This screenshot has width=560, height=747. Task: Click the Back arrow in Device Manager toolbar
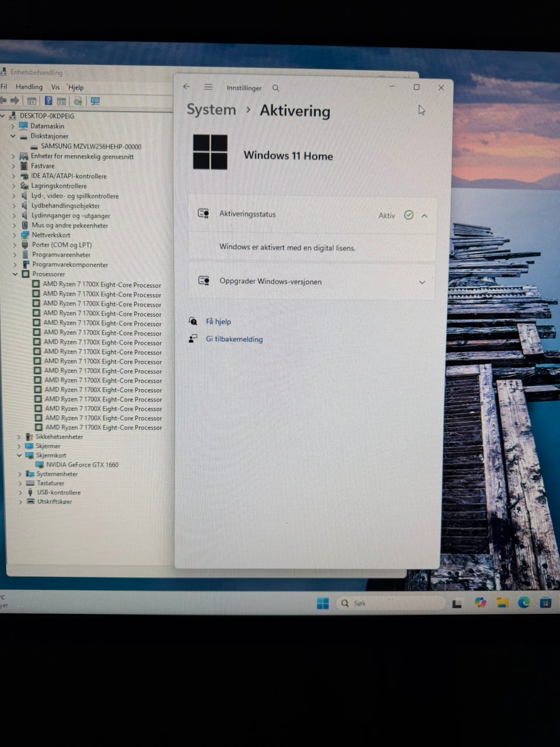pos(3,101)
